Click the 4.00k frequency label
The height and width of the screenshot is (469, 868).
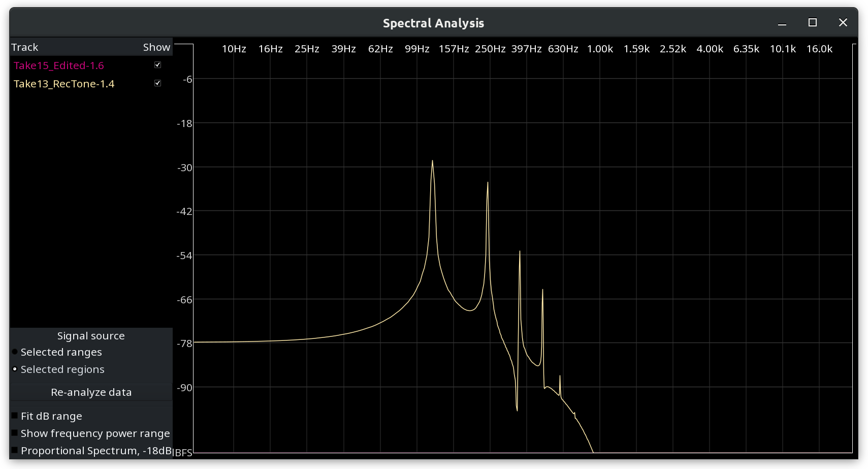tap(710, 49)
